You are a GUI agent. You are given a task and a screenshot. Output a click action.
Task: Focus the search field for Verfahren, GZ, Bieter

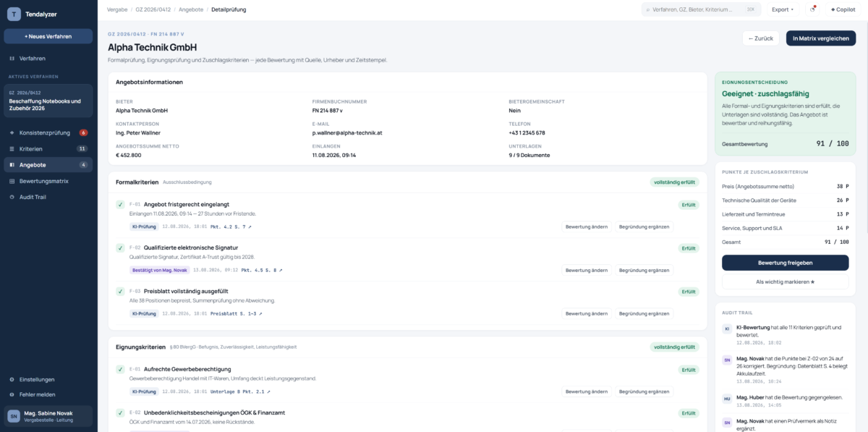click(700, 9)
